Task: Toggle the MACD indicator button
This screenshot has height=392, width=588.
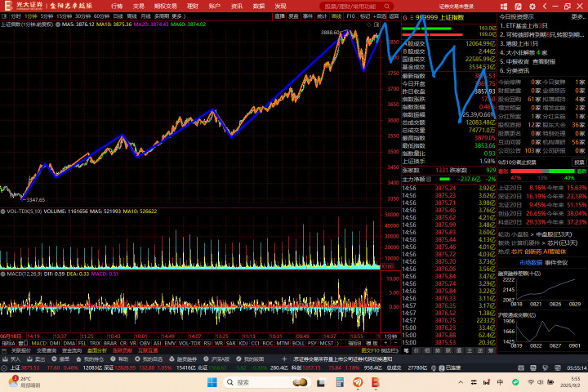Action: click(38, 343)
